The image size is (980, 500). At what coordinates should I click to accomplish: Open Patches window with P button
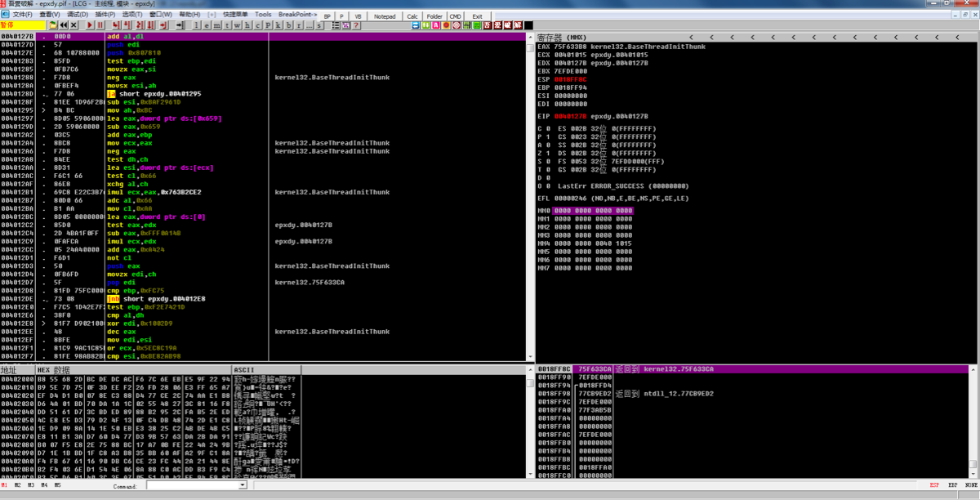(x=268, y=25)
